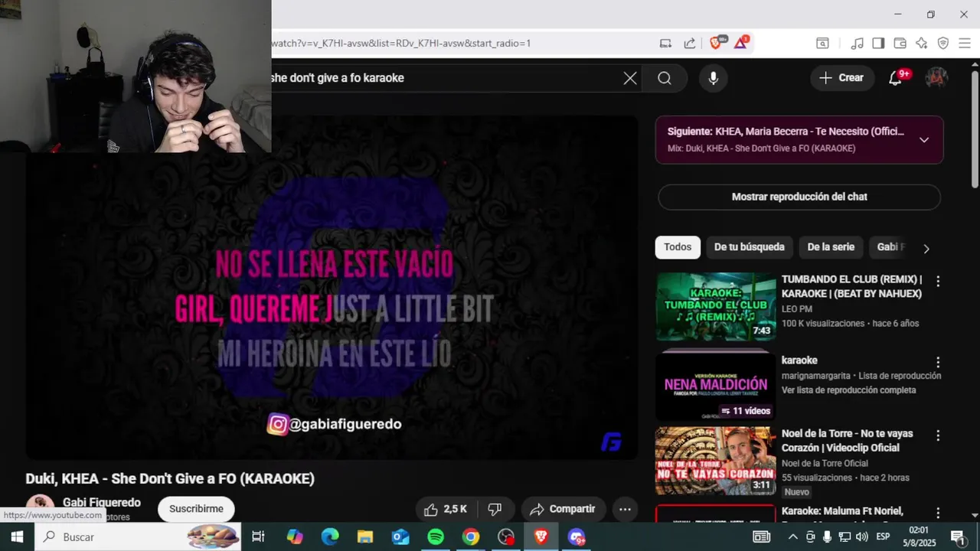Open options menu for TUMBANDO EL CLUB video
The height and width of the screenshot is (551, 980).
click(938, 281)
